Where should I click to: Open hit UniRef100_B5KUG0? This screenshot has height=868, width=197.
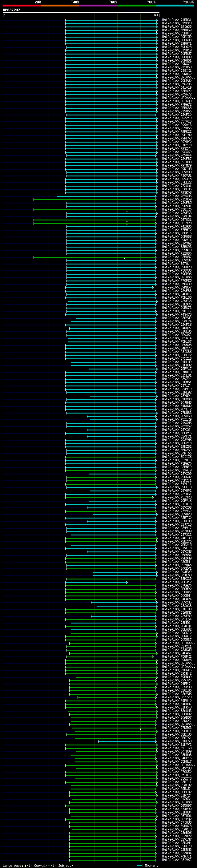(x=176, y=30)
